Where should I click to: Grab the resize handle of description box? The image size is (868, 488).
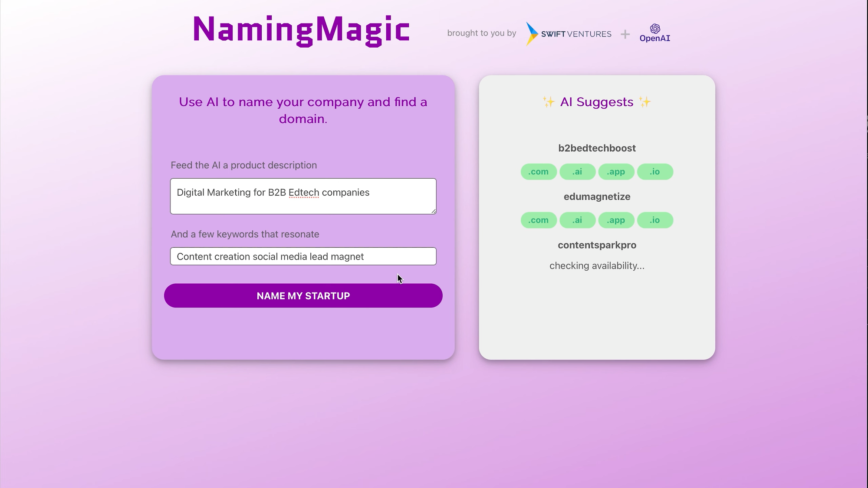[434, 211]
